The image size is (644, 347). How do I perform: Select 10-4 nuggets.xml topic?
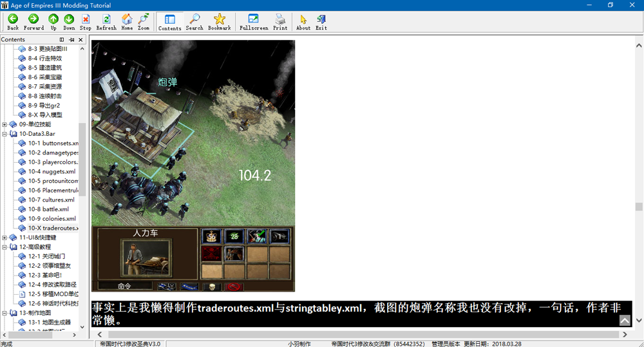[x=52, y=172]
